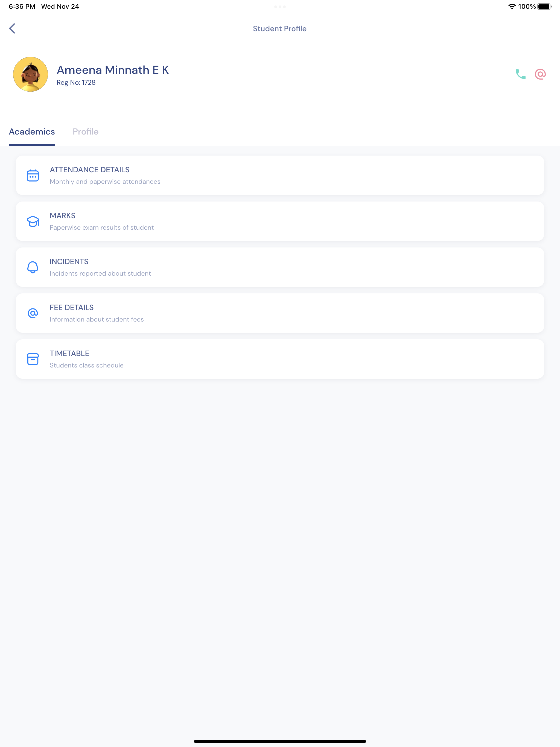This screenshot has width=560, height=747.
Task: Click the fee details at-sign icon
Action: click(x=33, y=313)
